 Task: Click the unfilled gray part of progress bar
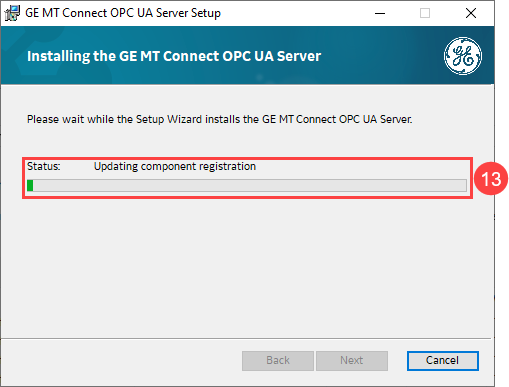(249, 185)
